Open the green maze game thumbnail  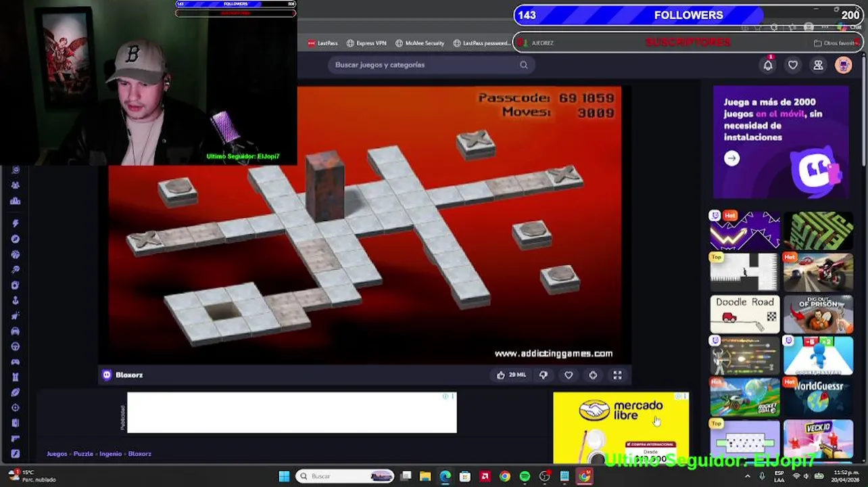tap(818, 231)
